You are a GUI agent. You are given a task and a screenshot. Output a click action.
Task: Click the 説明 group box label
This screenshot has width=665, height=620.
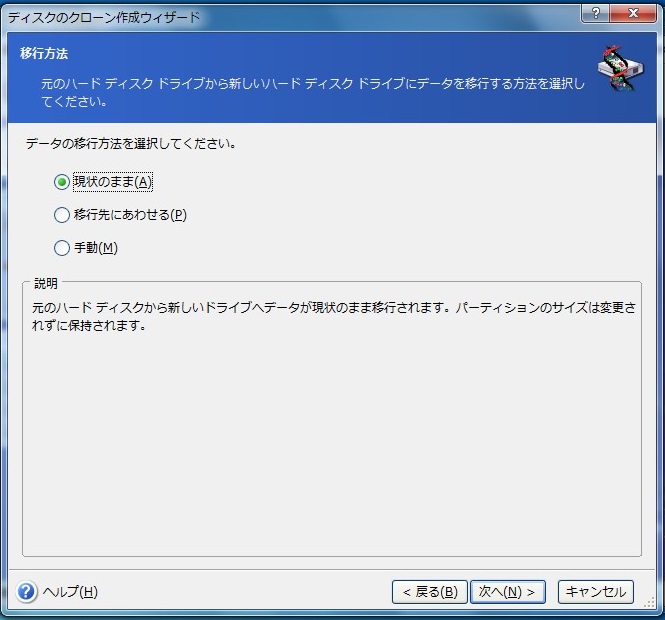[x=46, y=283]
